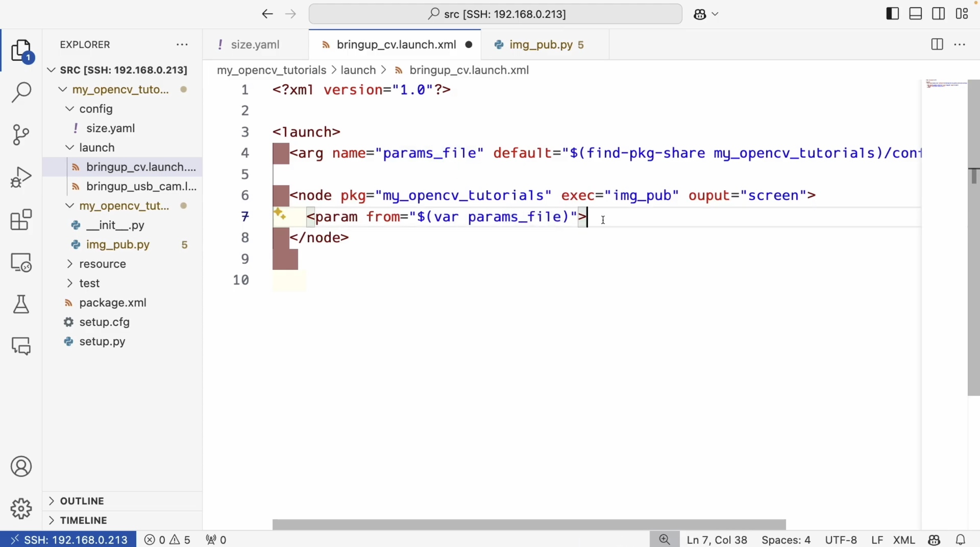Click the SSH: 192.168.0.213 remote indicator
Screen dimensions: 980x547
point(69,540)
